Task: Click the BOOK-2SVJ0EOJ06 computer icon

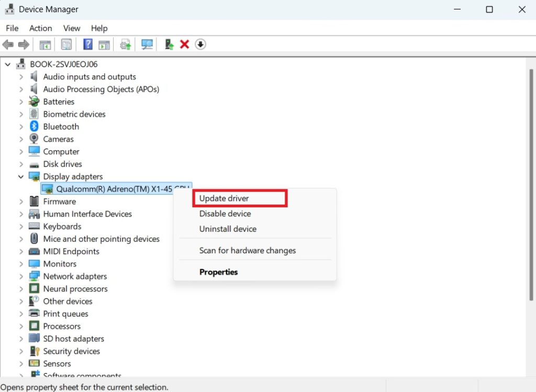Action: [21, 64]
